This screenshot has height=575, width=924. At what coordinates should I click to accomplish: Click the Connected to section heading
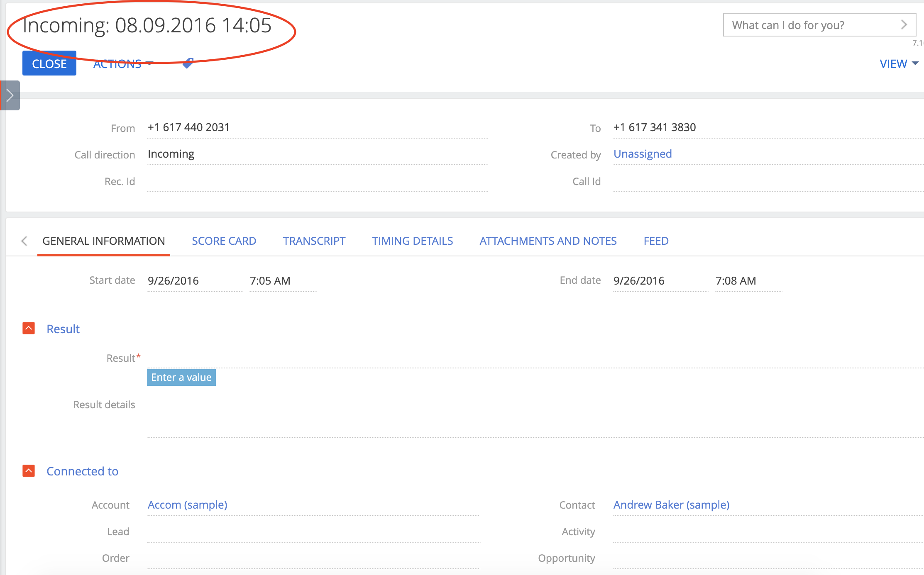tap(83, 471)
